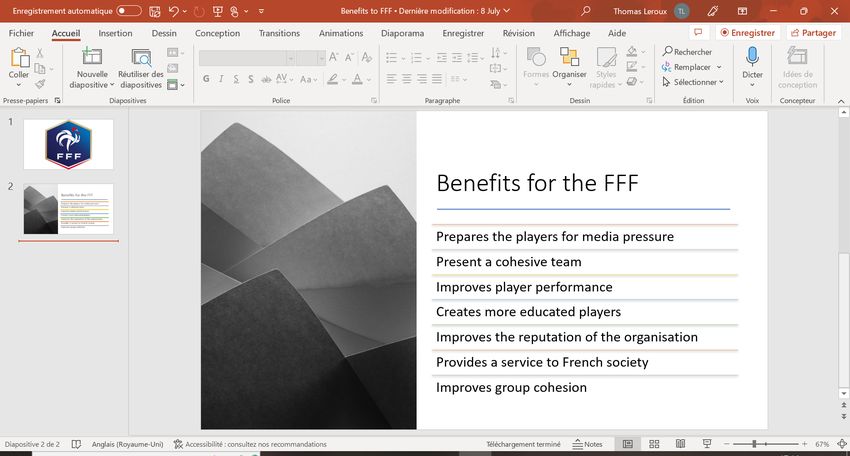Click the numbered list icon

tap(416, 57)
